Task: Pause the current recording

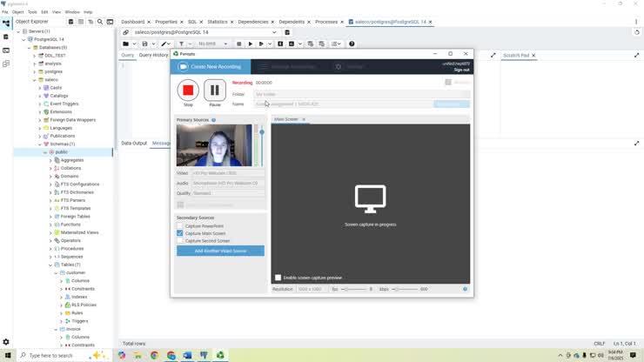Action: (x=215, y=90)
